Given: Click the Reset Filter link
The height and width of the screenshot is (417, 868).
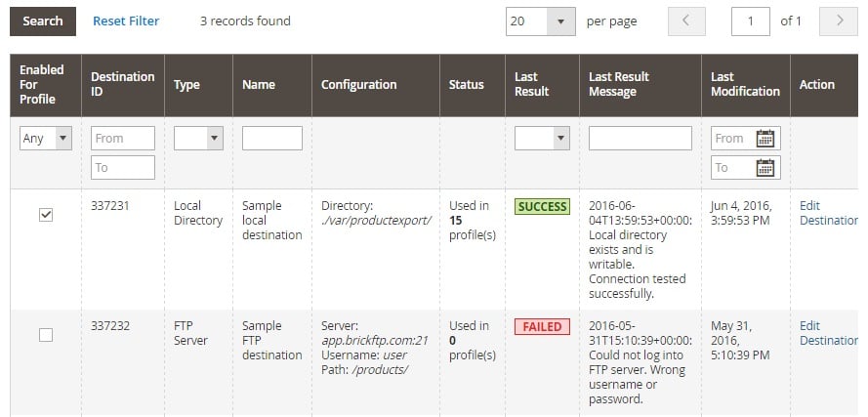Looking at the screenshot, I should pos(126,21).
